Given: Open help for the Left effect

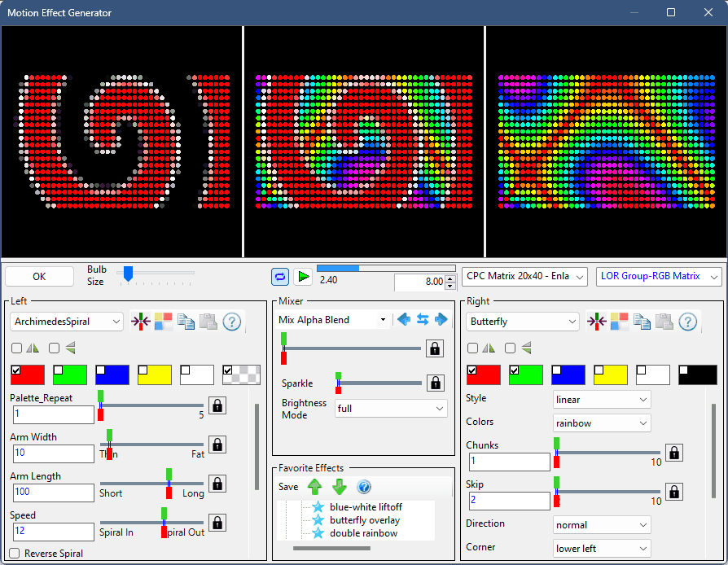Looking at the screenshot, I should pyautogui.click(x=232, y=322).
